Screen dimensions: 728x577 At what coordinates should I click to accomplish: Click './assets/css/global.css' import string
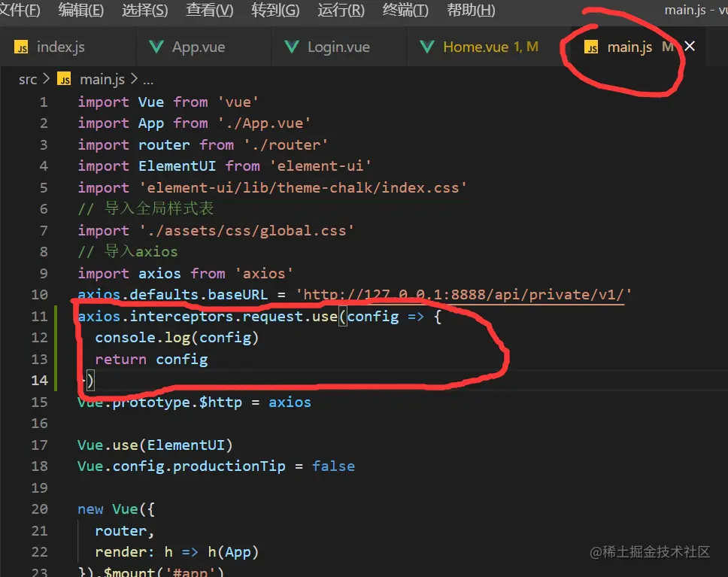[247, 230]
